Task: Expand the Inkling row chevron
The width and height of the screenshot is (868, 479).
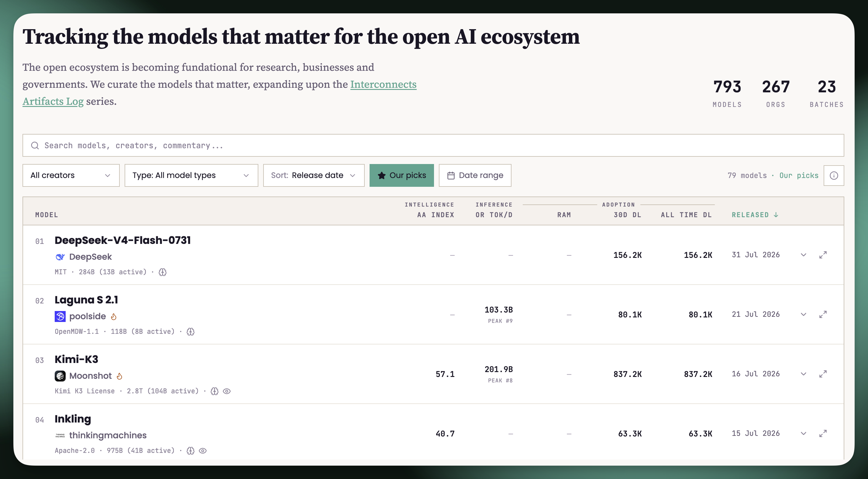Action: pos(804,433)
